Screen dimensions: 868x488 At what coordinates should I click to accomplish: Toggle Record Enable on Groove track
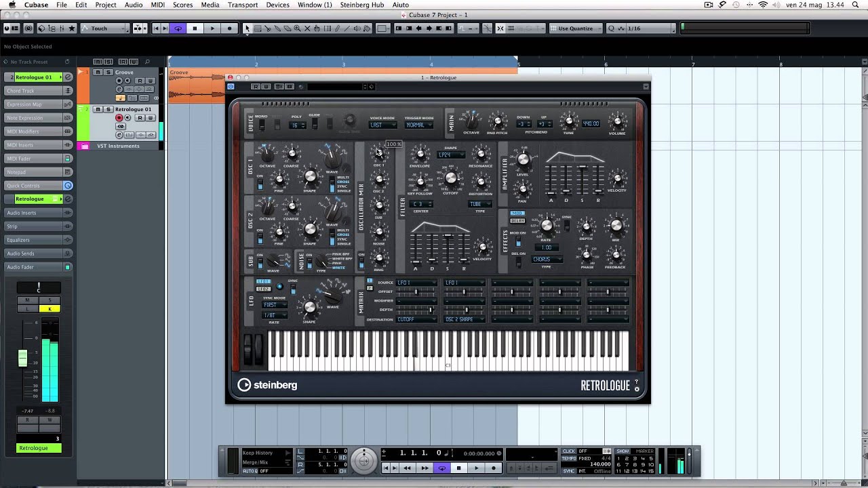pos(119,81)
